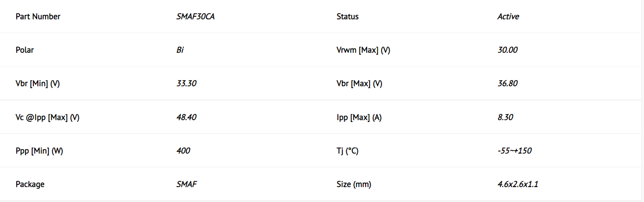
Task: Select the part number value SMAF30CA
Action: tap(195, 16)
